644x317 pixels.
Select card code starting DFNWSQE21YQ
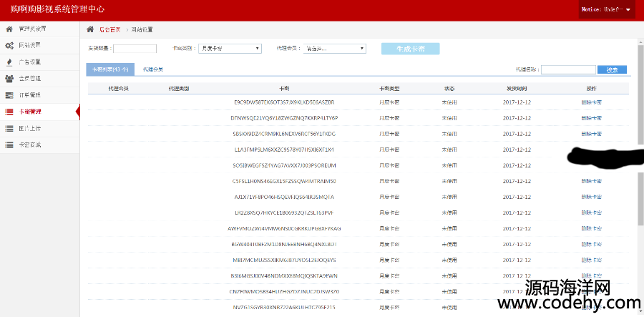(x=284, y=118)
